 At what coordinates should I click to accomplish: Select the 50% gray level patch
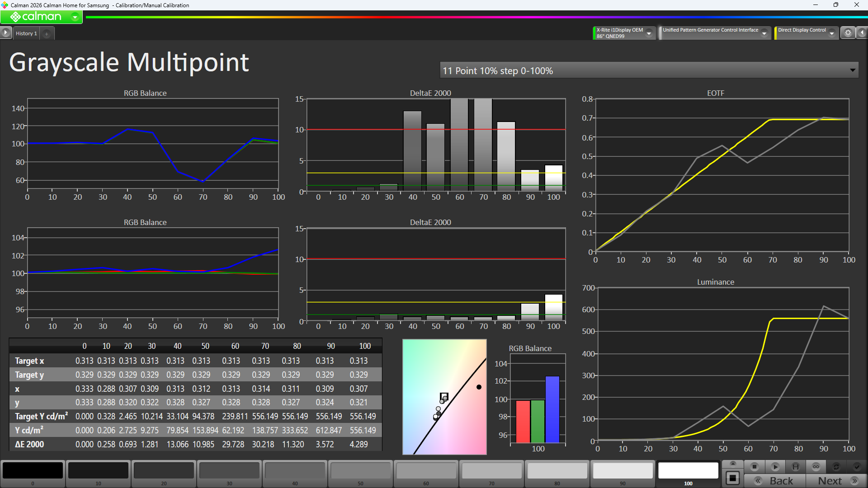point(360,471)
